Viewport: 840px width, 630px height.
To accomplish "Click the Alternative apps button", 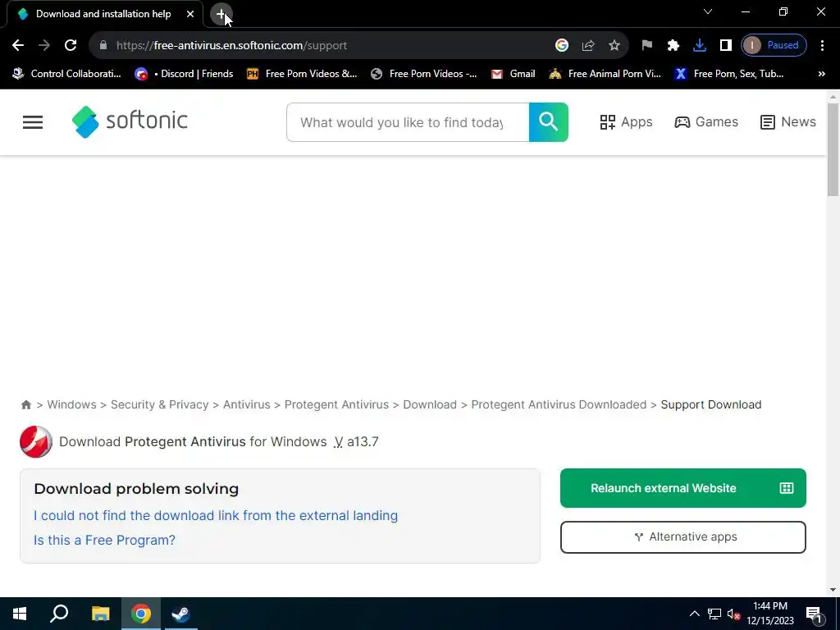I will (x=683, y=536).
